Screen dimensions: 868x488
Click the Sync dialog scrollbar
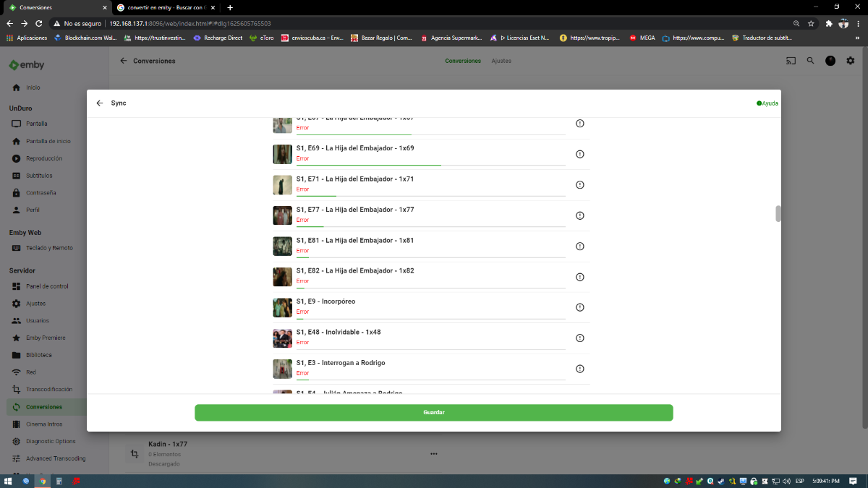[778, 213]
